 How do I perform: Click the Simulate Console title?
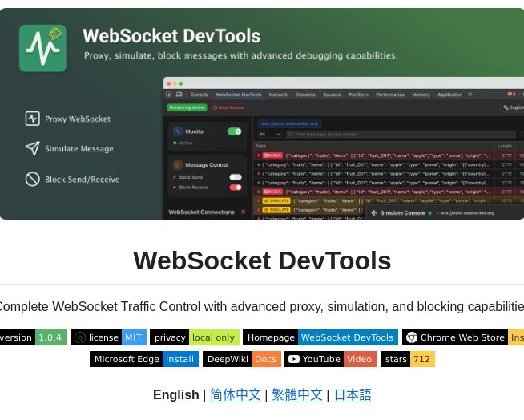click(x=403, y=213)
